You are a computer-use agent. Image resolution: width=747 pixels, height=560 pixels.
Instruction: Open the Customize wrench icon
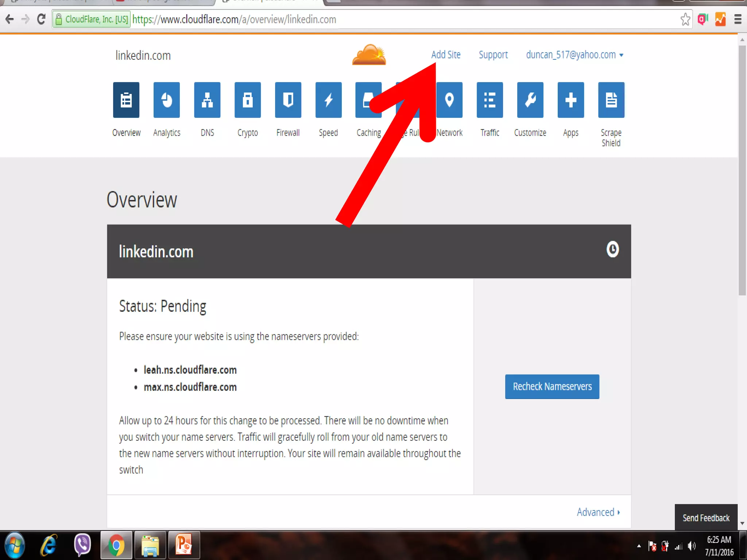pyautogui.click(x=530, y=100)
